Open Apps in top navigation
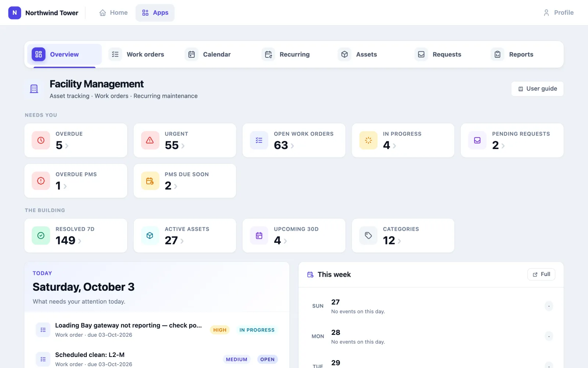The image size is (588, 368). 155,13
